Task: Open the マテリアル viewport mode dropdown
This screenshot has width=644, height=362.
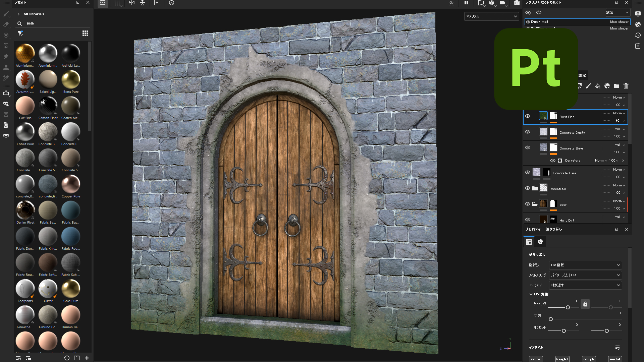Action: tap(491, 16)
